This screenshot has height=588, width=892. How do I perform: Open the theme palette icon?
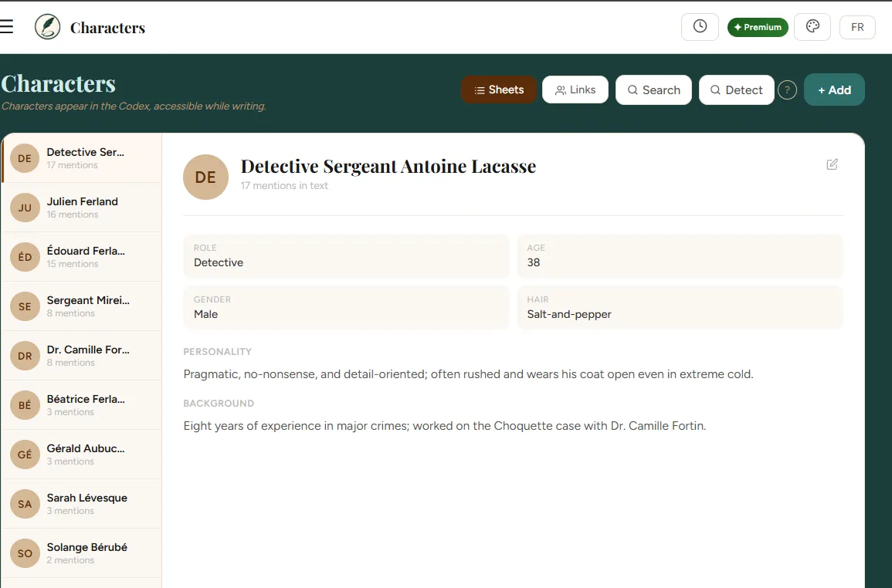(x=812, y=27)
